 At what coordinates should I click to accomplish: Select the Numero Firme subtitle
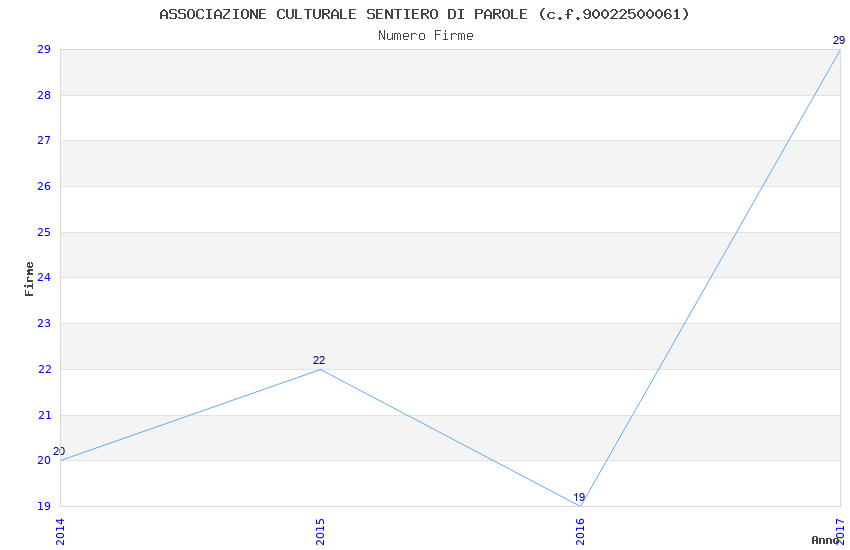426,36
